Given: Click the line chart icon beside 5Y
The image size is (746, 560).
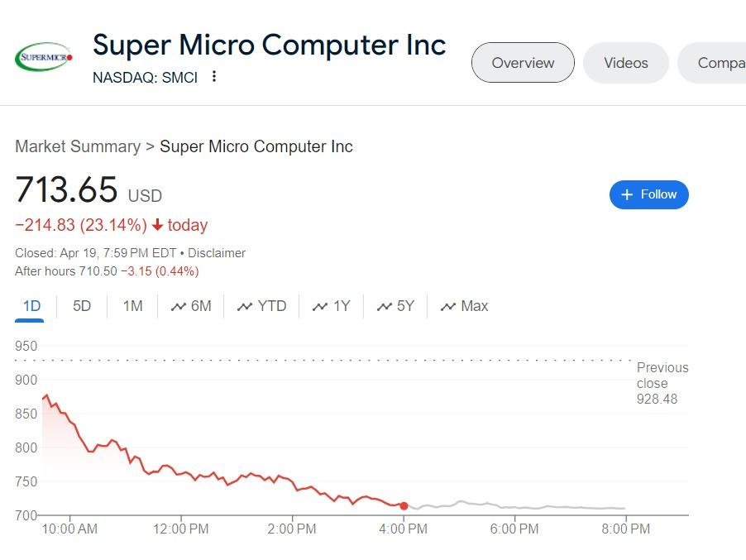Looking at the screenshot, I should (x=383, y=305).
